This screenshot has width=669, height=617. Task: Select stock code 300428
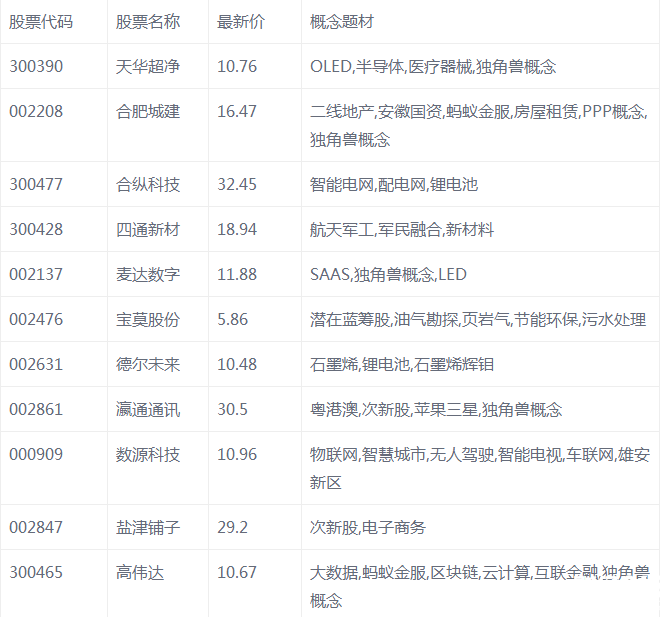(x=36, y=230)
